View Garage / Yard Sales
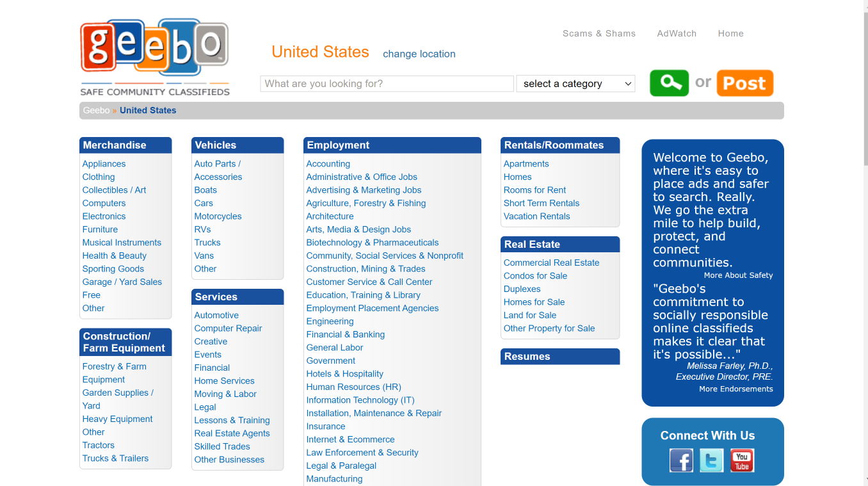 (122, 282)
